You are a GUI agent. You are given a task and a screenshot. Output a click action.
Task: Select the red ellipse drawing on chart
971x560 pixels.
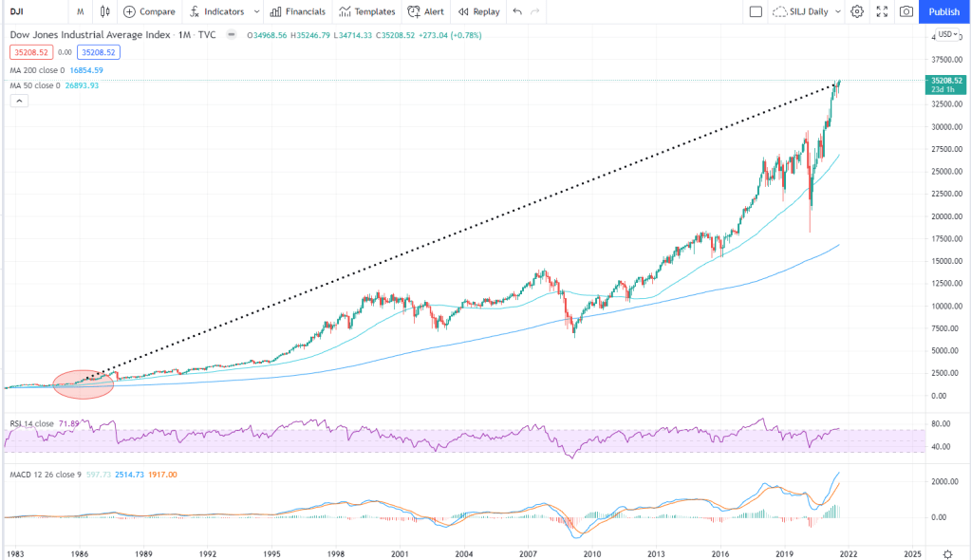click(84, 384)
